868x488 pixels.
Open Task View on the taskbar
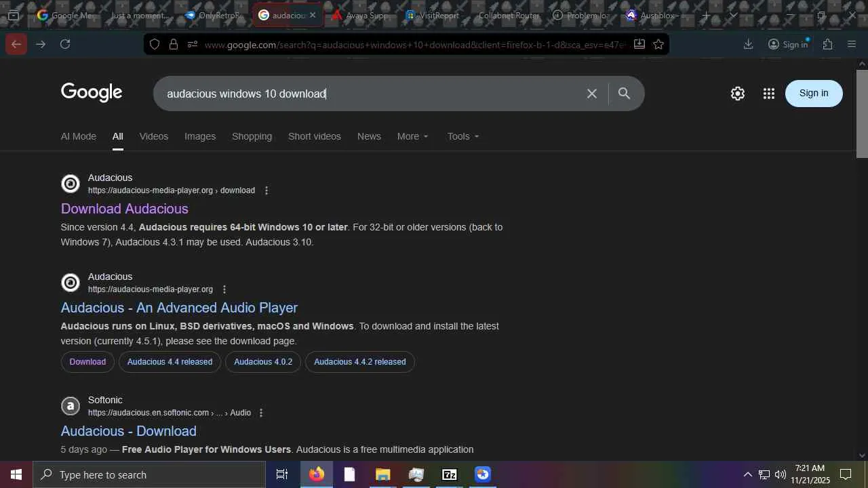pyautogui.click(x=282, y=474)
